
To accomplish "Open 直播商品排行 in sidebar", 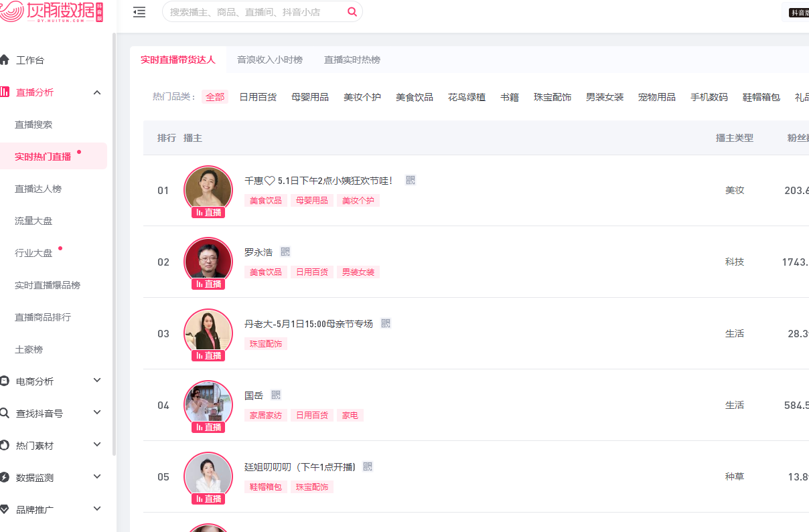I will pyautogui.click(x=43, y=317).
